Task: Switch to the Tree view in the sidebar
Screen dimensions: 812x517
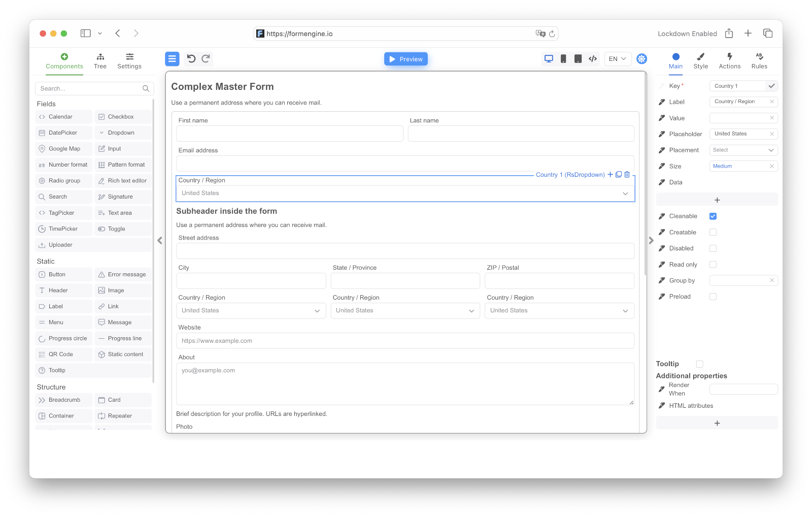Action: pos(100,60)
